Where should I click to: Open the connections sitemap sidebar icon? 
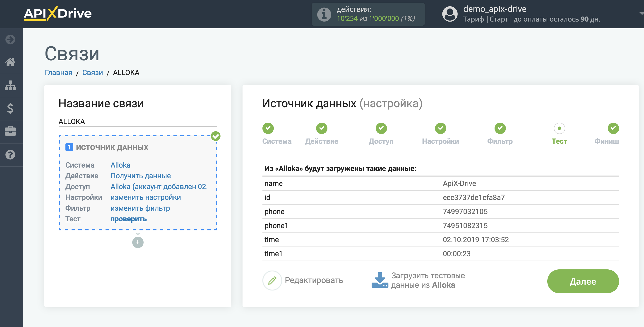tap(10, 85)
